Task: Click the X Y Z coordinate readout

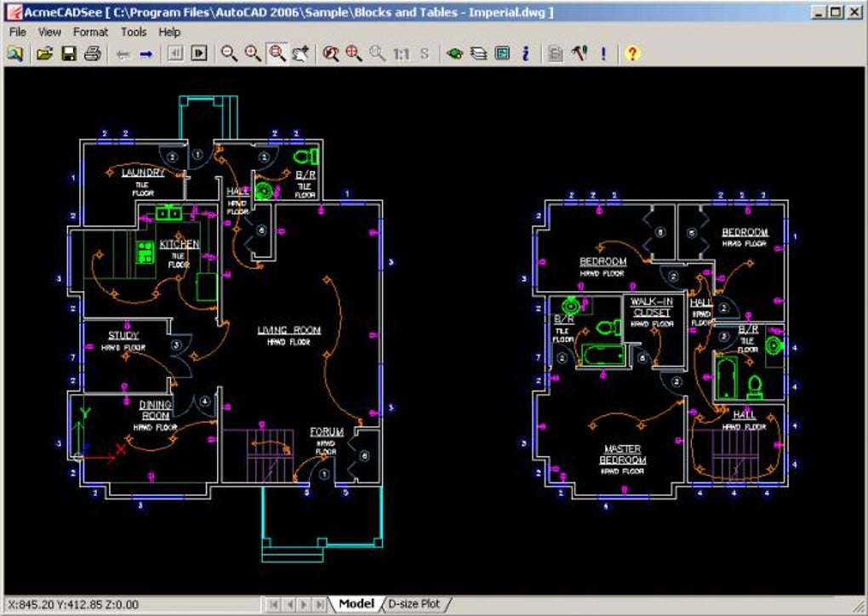Action: click(x=73, y=604)
